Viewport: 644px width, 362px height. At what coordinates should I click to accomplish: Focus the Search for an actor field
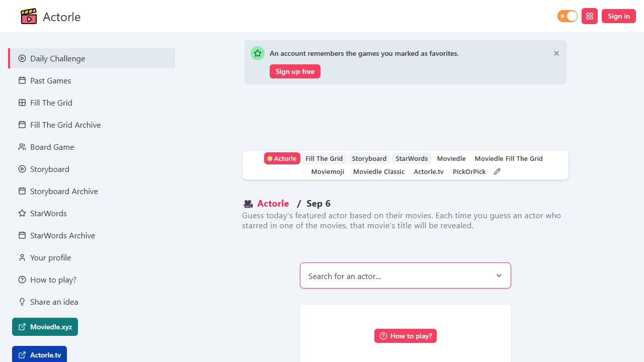coord(406,276)
